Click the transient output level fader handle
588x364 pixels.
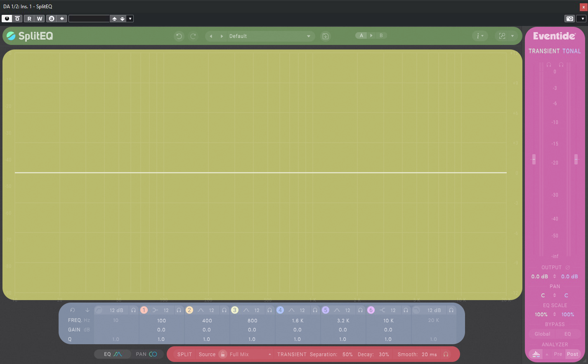534,159
